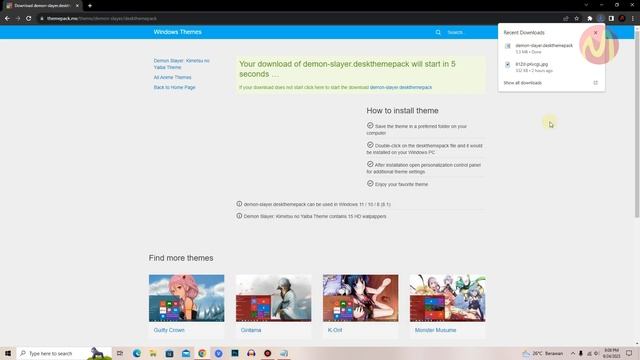Image resolution: width=640 pixels, height=360 pixels.
Task: Click Show all downloads
Action: pos(522,83)
